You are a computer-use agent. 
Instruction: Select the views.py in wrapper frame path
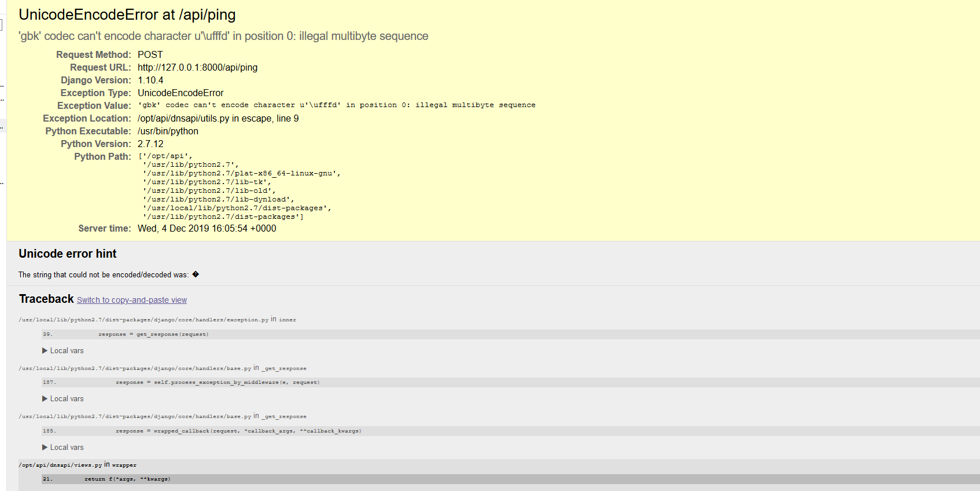[78, 465]
